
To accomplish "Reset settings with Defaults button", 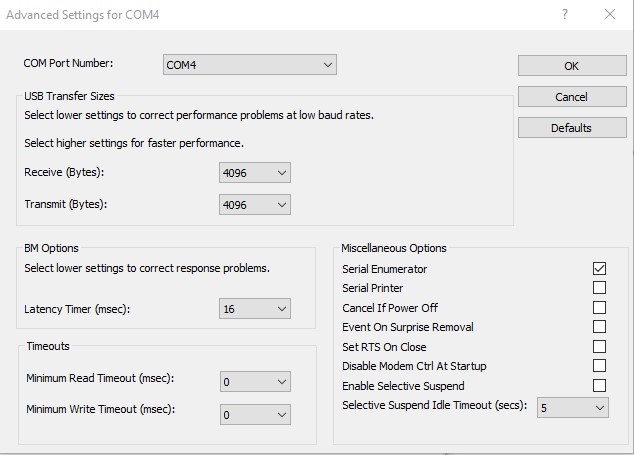I will [x=571, y=128].
